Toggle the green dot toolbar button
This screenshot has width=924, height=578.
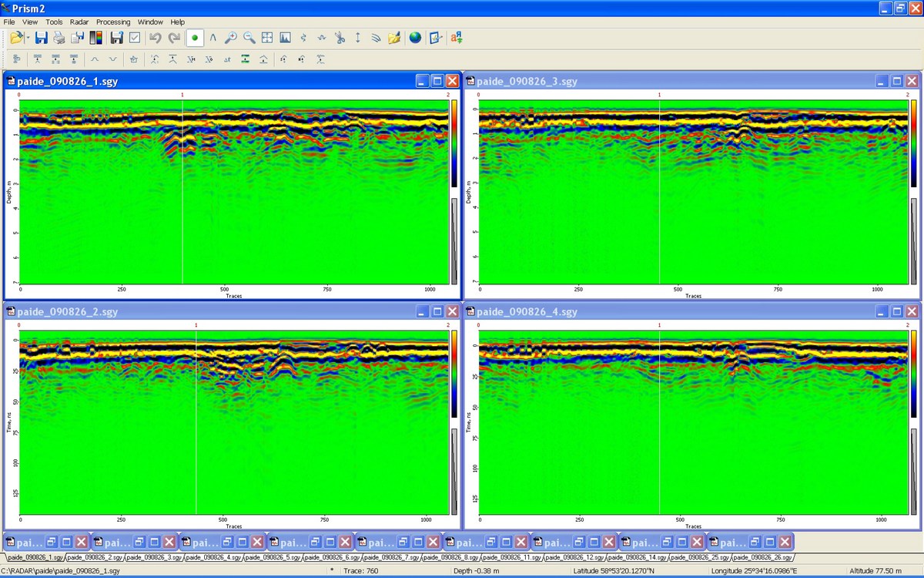[195, 38]
